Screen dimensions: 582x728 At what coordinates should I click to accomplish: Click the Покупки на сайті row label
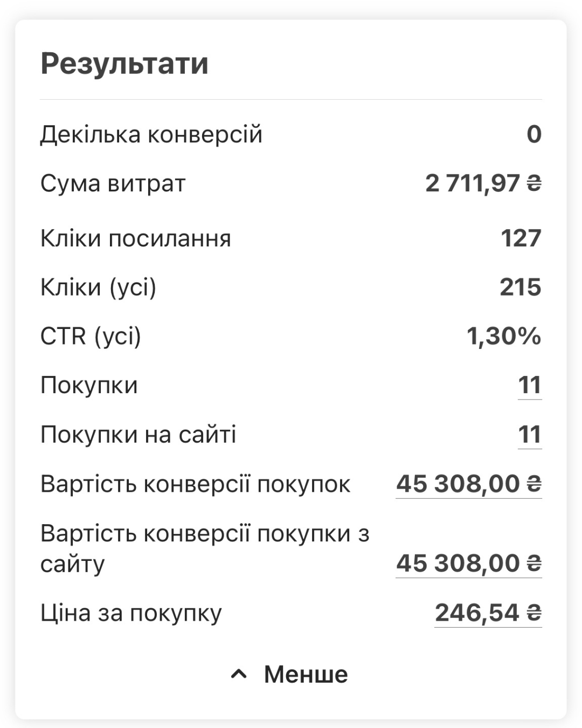point(138,435)
